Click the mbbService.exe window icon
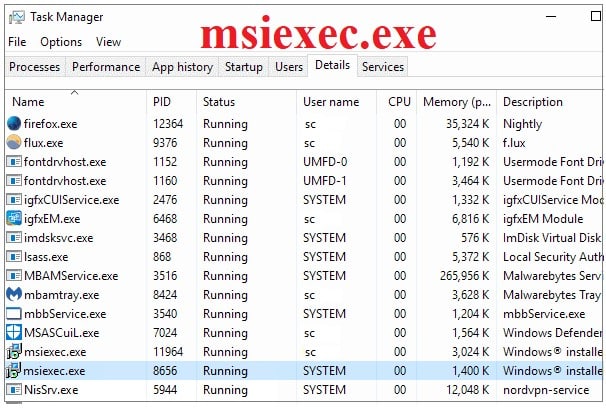 tap(14, 314)
